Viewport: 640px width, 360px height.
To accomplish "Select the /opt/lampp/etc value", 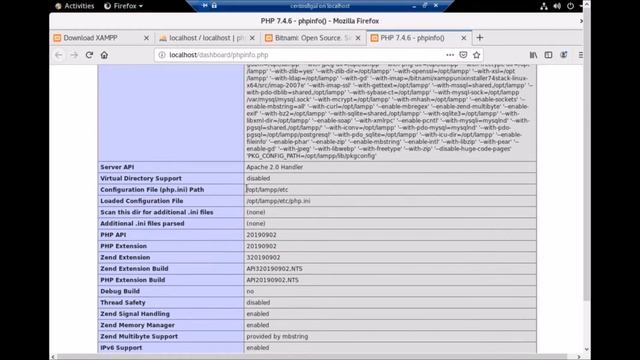I will point(267,190).
